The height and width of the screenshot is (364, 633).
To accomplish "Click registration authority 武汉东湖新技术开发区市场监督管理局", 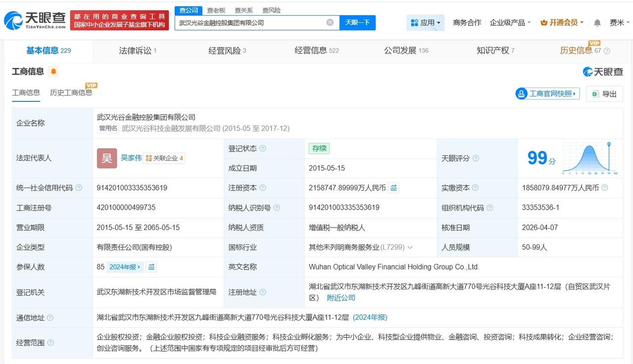I will click(157, 292).
